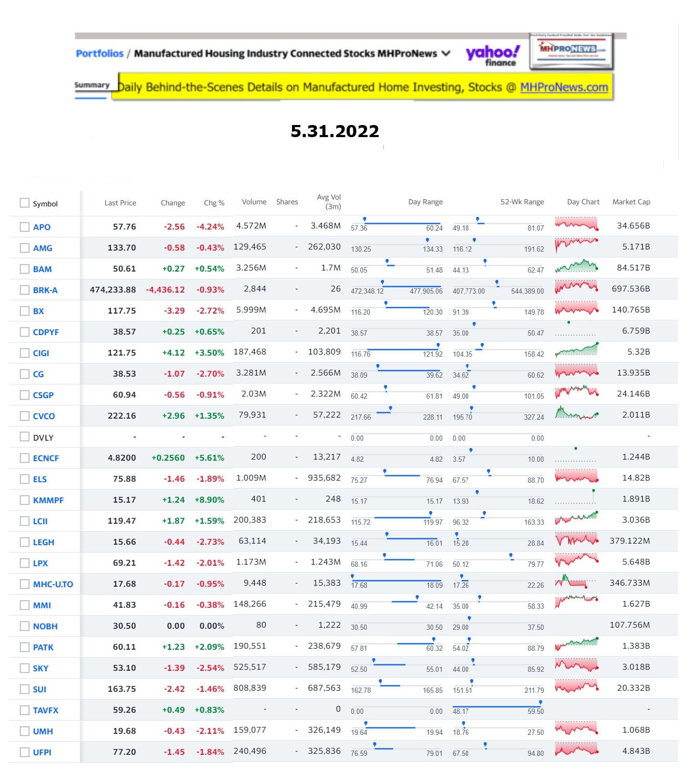Sort by Avg Vol (3m) column header
The height and width of the screenshot is (769, 700).
pos(329,202)
